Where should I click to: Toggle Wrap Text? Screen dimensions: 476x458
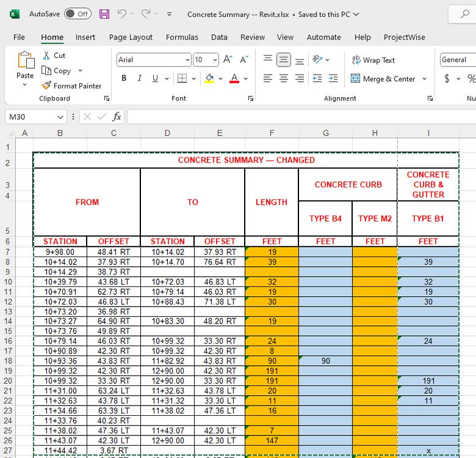pyautogui.click(x=373, y=60)
